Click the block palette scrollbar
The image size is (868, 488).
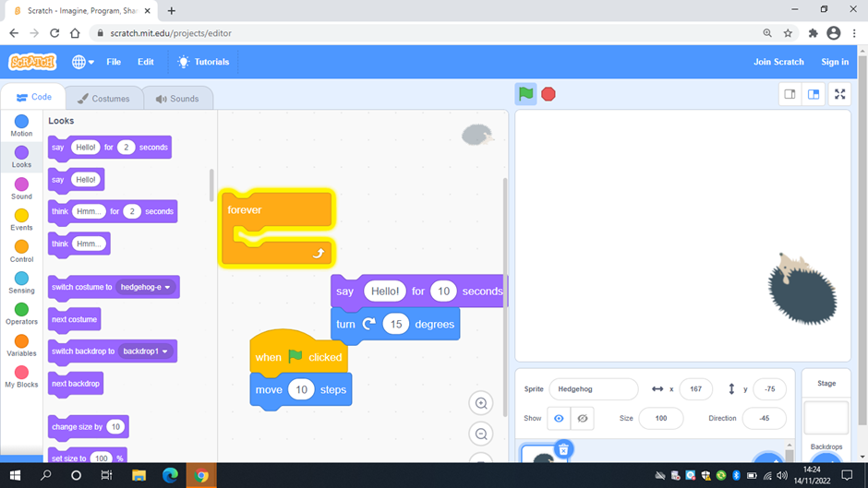[211, 185]
